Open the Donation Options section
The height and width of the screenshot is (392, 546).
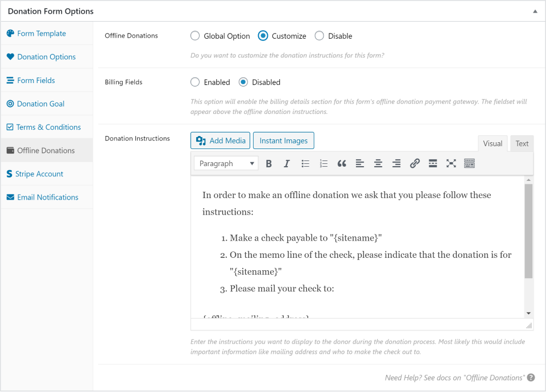[47, 57]
